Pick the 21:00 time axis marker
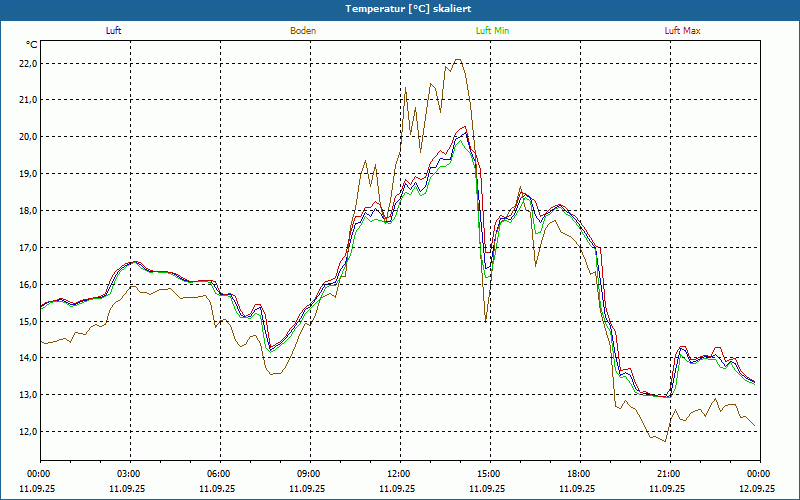The image size is (800, 500). click(x=669, y=474)
